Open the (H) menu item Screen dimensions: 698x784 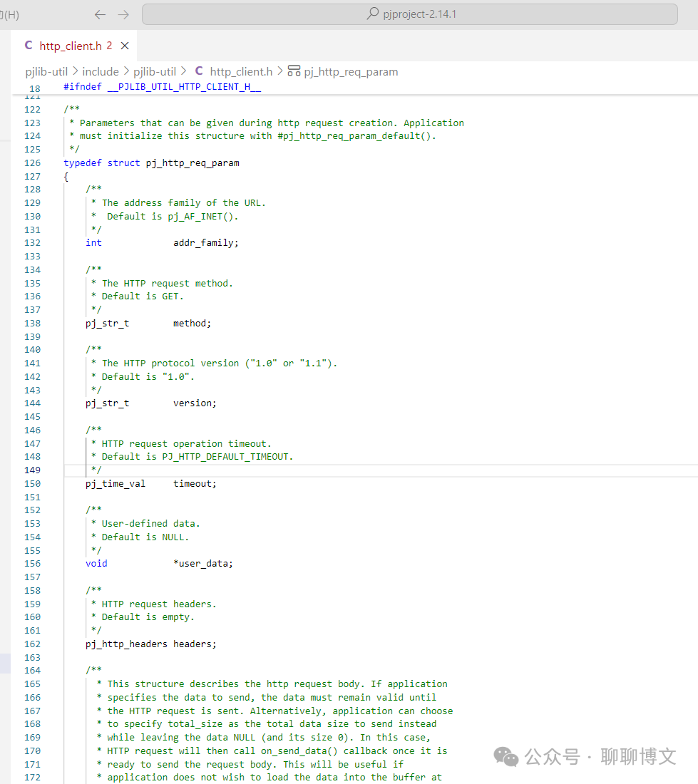9,14
